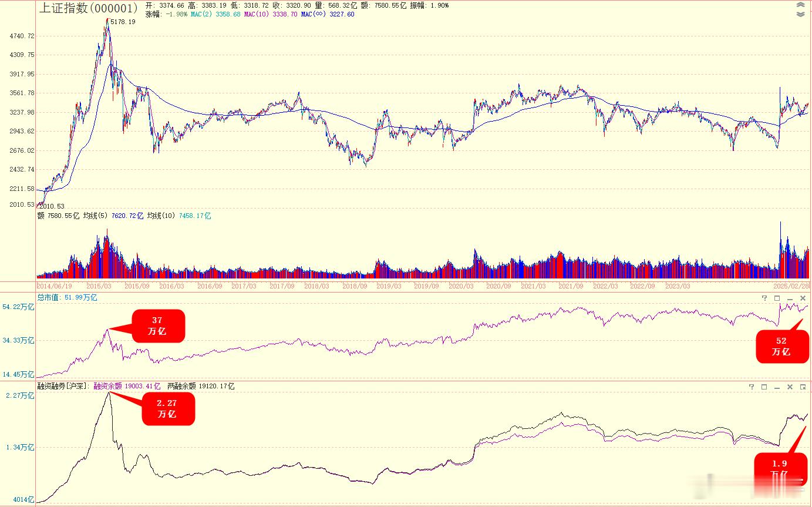Image resolution: width=812 pixels, height=507 pixels.
Task: Click the 2021/03 date on time axis
Action: (x=534, y=286)
